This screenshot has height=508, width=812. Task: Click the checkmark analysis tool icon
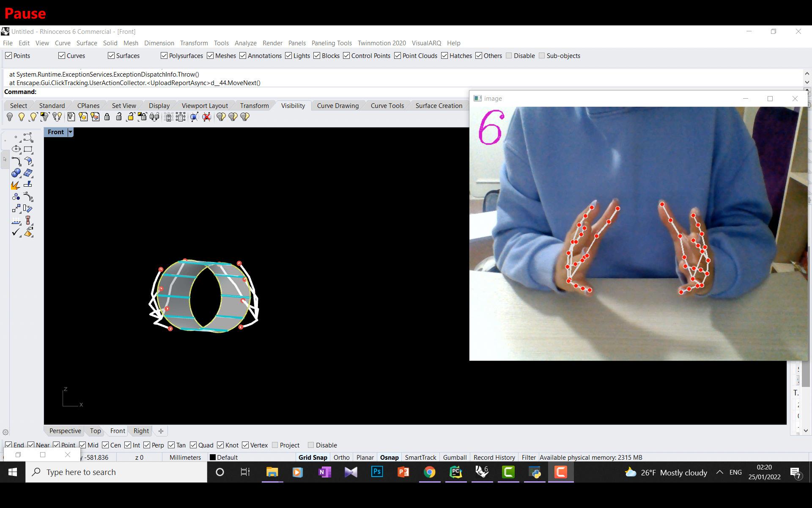click(x=16, y=232)
